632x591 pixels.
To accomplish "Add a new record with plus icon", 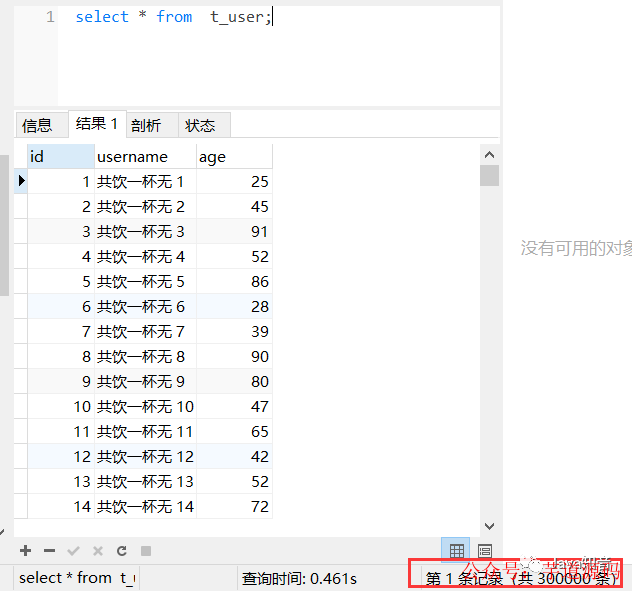I will (x=25, y=550).
